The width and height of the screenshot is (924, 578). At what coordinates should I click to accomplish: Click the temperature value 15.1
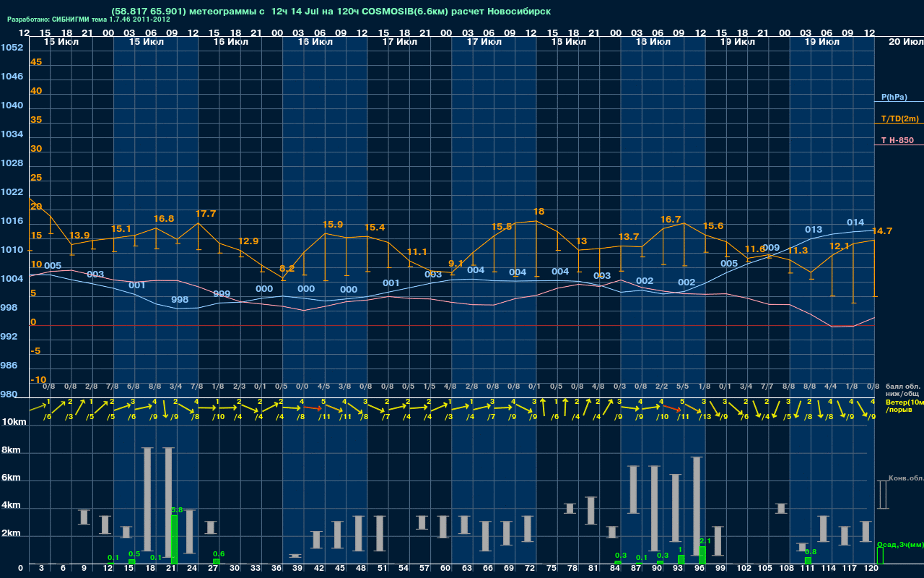pyautogui.click(x=121, y=229)
